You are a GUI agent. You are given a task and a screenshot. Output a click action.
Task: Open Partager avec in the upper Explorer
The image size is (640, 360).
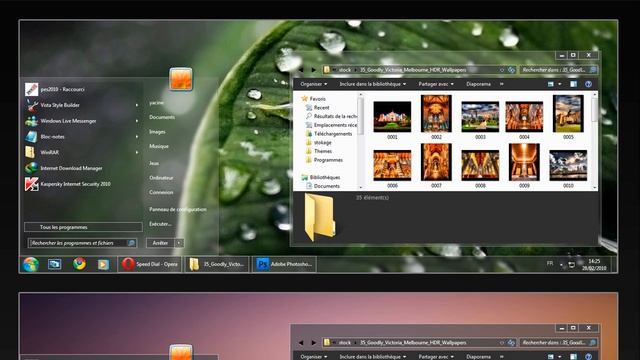pyautogui.click(x=436, y=84)
